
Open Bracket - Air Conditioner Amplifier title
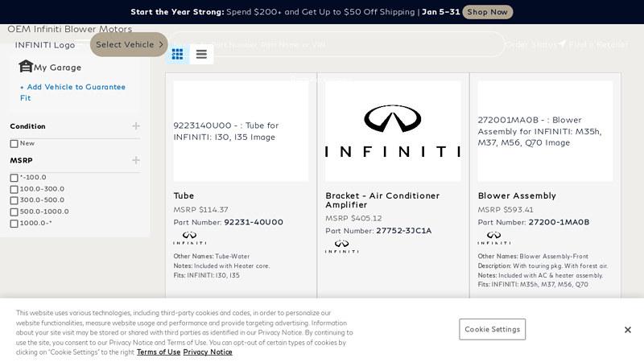[x=382, y=200]
